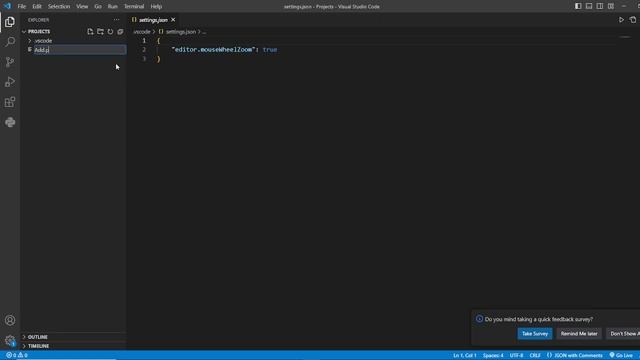Open the View menu
640x360 pixels.
coord(82,7)
